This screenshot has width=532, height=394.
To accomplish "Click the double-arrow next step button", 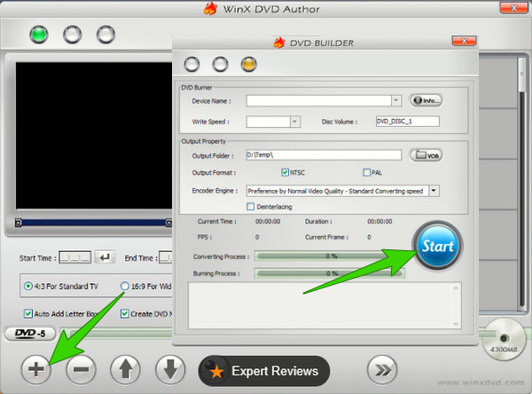I will coord(382,369).
